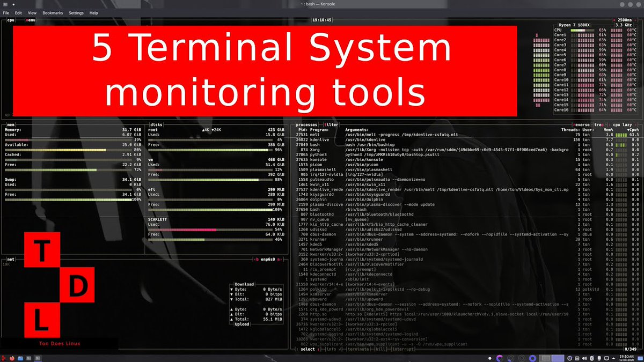Select the dolphin process row
Image resolution: width=644 pixels, height=362 pixels.
pyautogui.click(x=467, y=200)
